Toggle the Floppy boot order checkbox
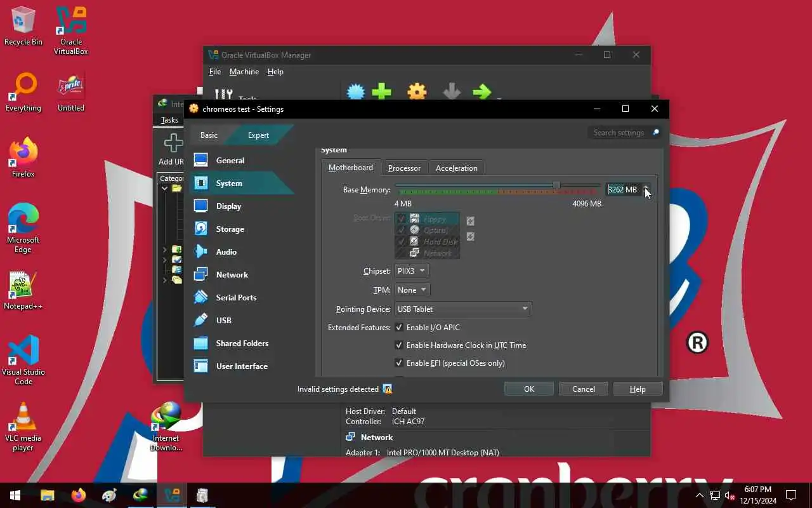This screenshot has width=812, height=508. [401, 219]
